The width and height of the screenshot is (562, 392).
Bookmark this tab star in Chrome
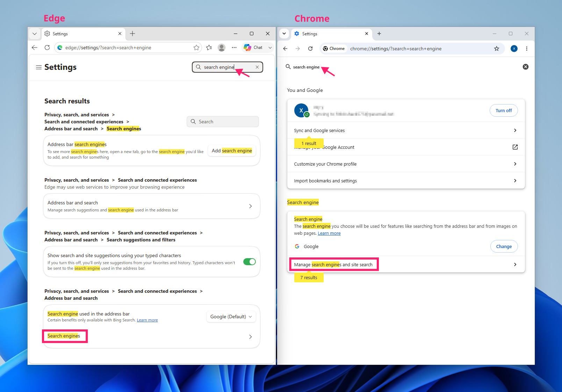point(497,49)
